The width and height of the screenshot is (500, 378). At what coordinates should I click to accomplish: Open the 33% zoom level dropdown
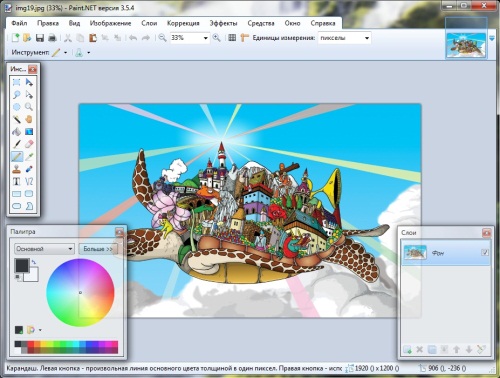206,38
